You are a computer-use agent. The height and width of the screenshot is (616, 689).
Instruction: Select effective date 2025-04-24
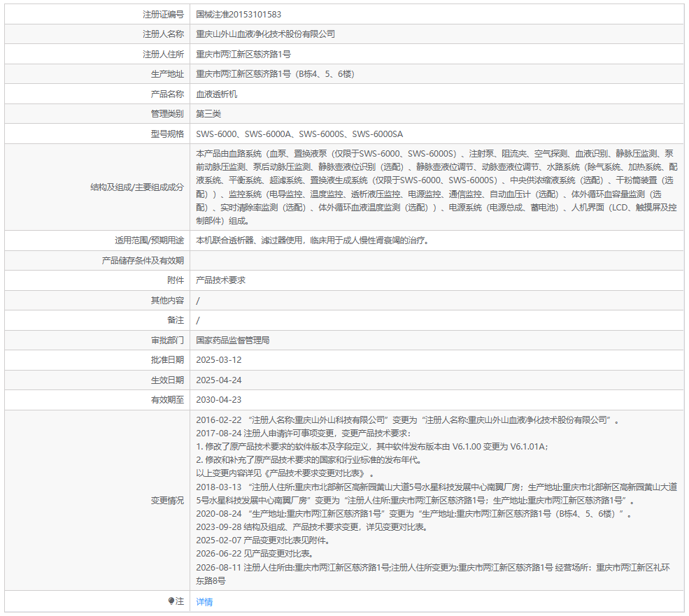pyautogui.click(x=219, y=380)
